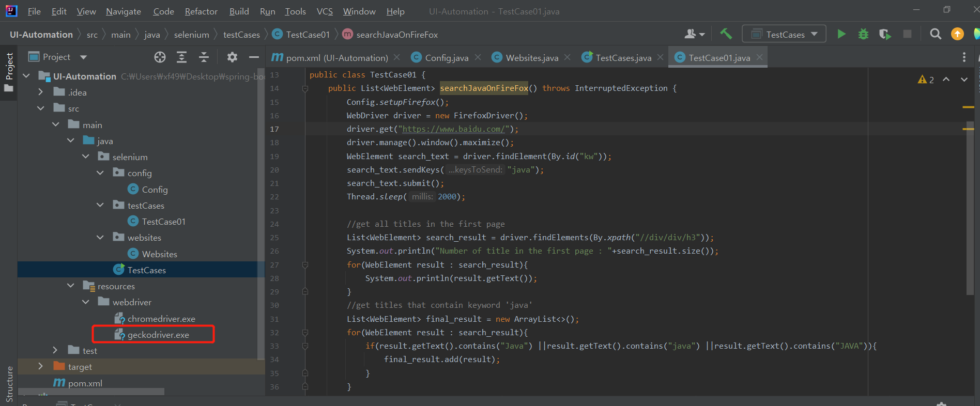Collapse the src folder
This screenshot has height=406, width=980.
(x=41, y=108)
